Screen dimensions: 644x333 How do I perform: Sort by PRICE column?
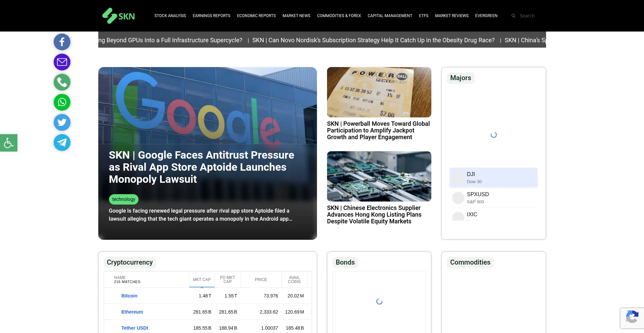point(261,280)
